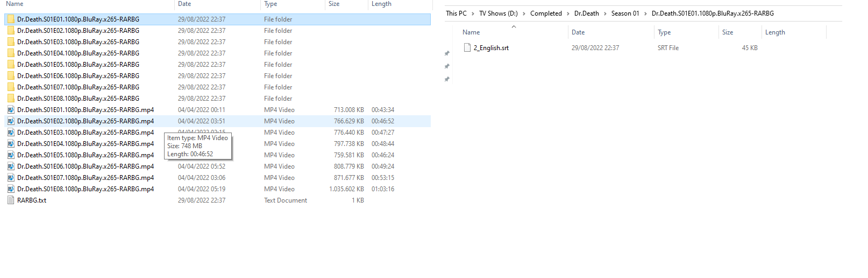Image resolution: width=868 pixels, height=278 pixels.
Task: Click video icon of S01E04 mp4 file
Action: [x=11, y=144]
